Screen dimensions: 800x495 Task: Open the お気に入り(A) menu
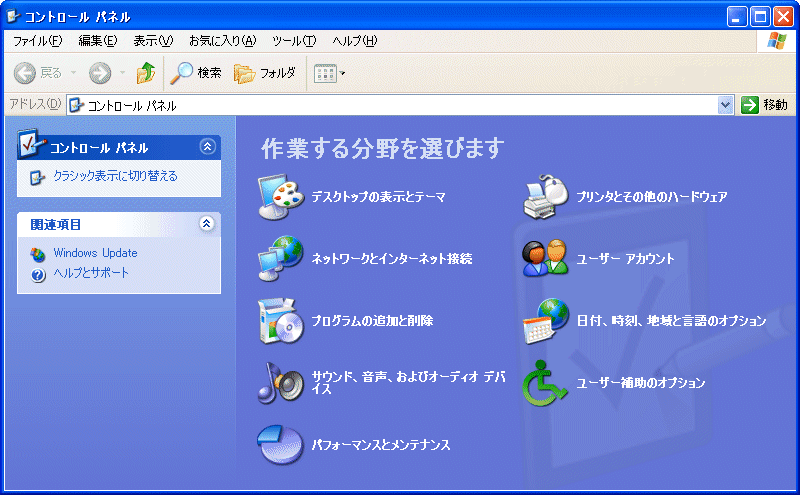click(222, 41)
